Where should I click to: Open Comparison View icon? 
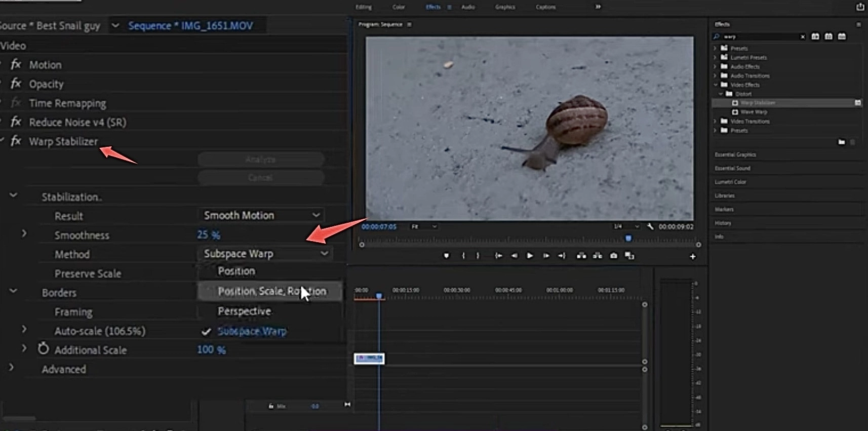point(629,256)
